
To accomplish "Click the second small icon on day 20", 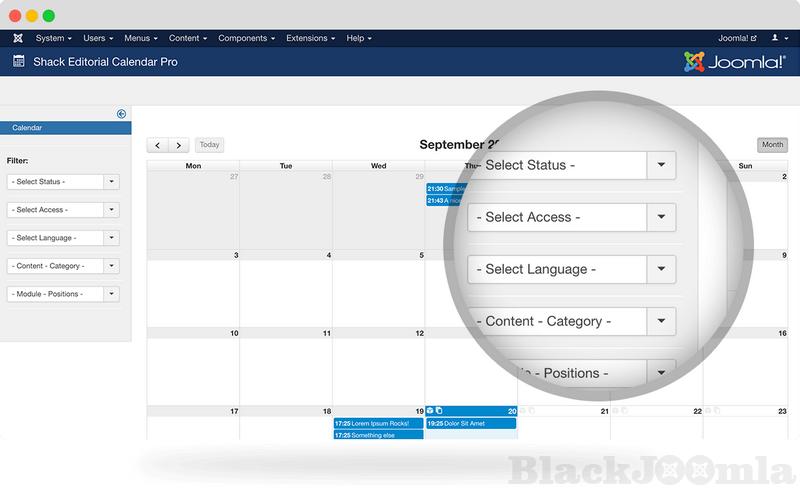I will click(x=439, y=411).
